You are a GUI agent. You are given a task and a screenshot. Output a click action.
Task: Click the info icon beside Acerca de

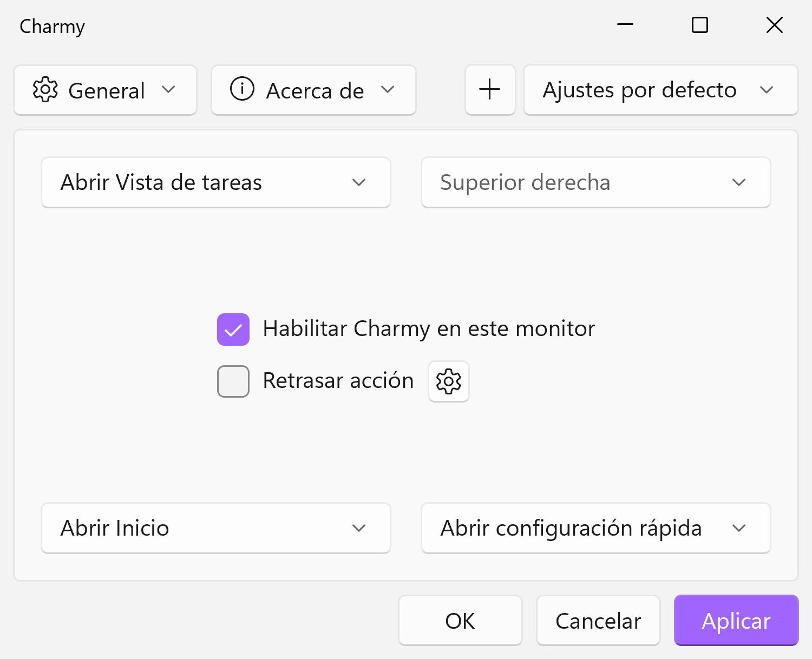242,90
